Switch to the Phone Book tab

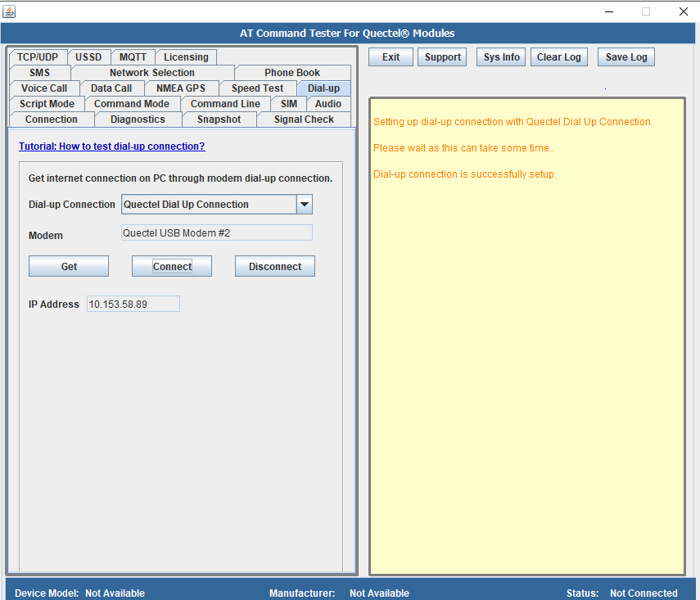292,73
